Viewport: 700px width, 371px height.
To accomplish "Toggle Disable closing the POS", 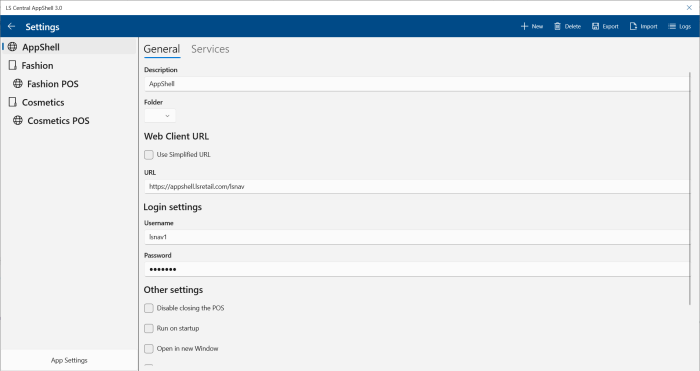I will (149, 308).
